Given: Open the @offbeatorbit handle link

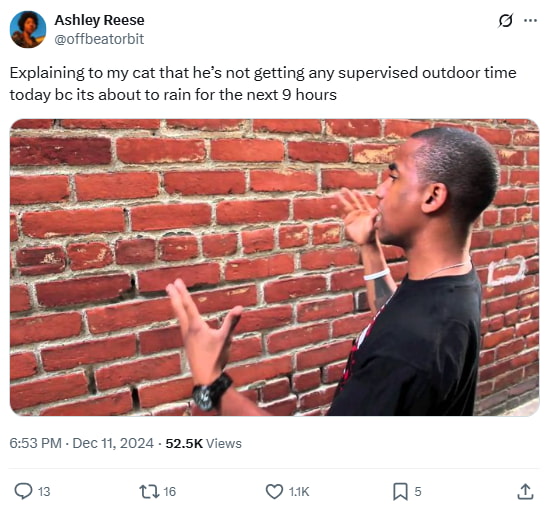Looking at the screenshot, I should [99, 39].
